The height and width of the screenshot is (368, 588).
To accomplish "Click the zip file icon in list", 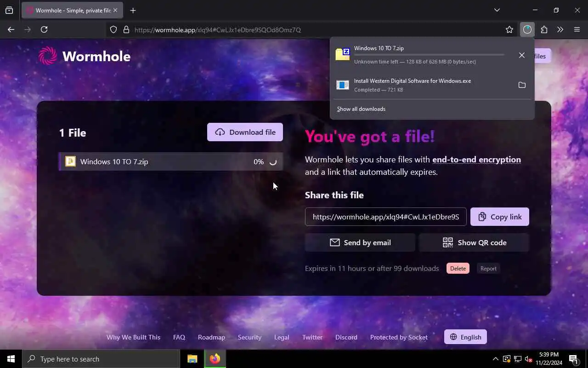I will pyautogui.click(x=70, y=161).
